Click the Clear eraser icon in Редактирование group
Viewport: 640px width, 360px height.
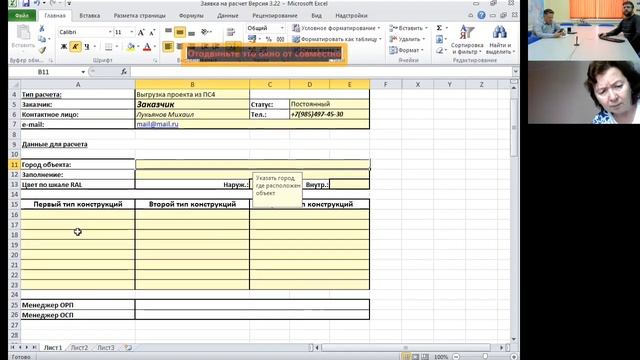coord(439,50)
